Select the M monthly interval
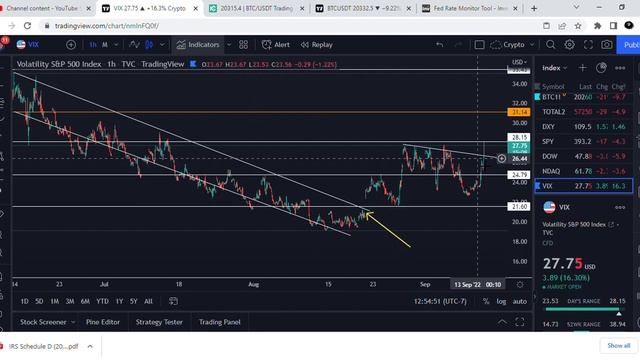The height and width of the screenshot is (360, 640). coord(105,45)
